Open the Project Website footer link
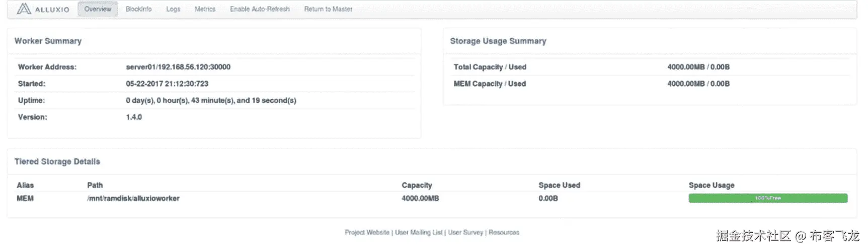Screen dimensions: 868x251 [x=367, y=232]
